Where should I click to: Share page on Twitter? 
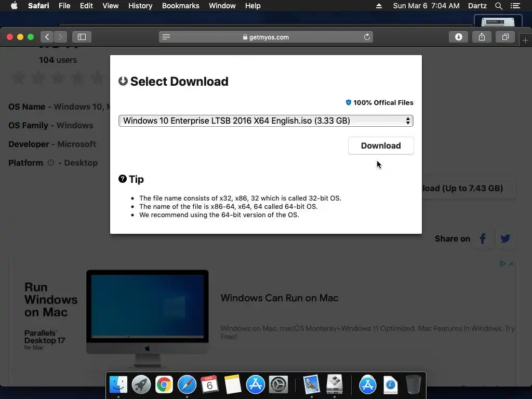506,238
